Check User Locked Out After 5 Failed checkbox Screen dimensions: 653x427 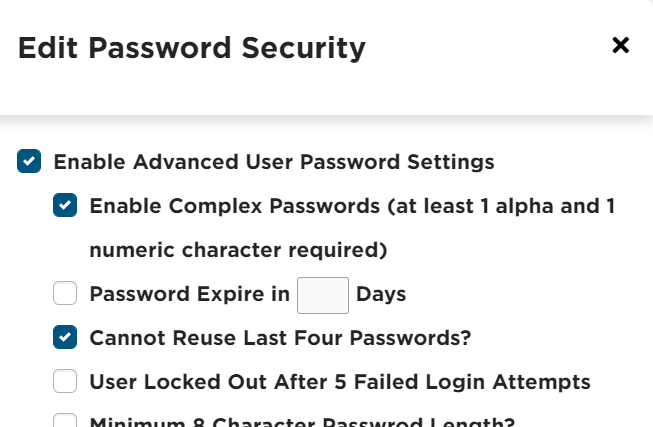click(65, 381)
